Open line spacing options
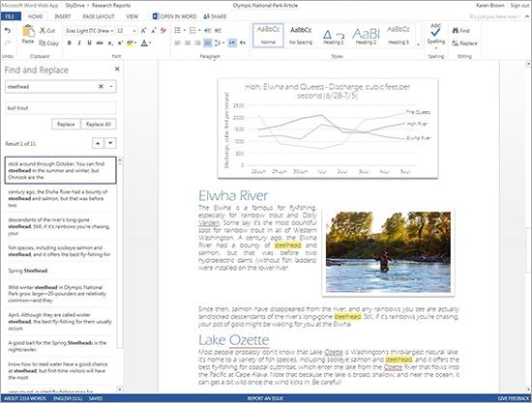This screenshot has height=403, width=532. click(220, 43)
